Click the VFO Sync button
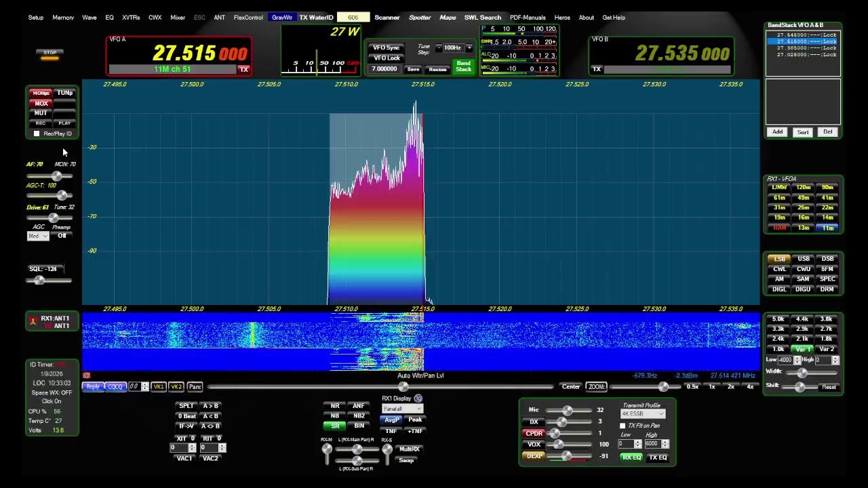Viewport: 868px width, 488px height. tap(387, 47)
